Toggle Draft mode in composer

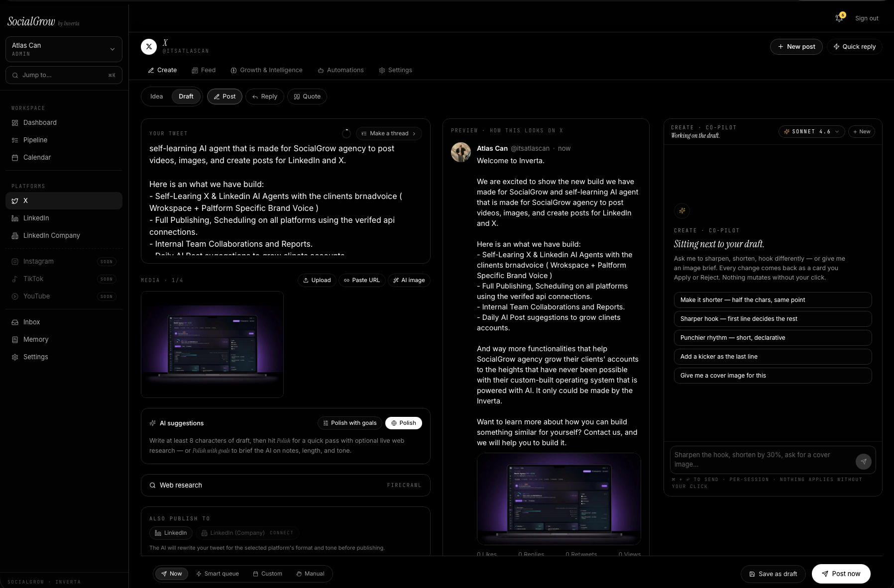tap(186, 97)
